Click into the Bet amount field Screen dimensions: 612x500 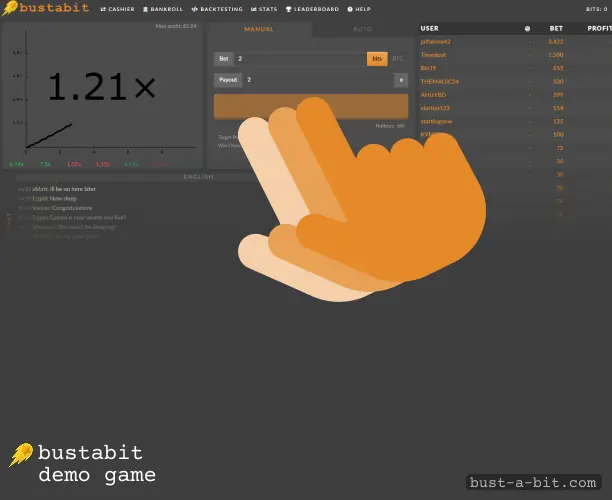(x=300, y=59)
